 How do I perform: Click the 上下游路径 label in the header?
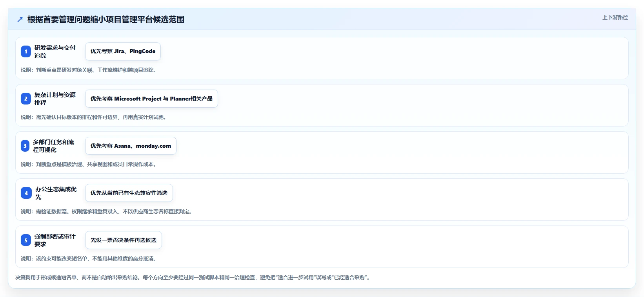[615, 17]
